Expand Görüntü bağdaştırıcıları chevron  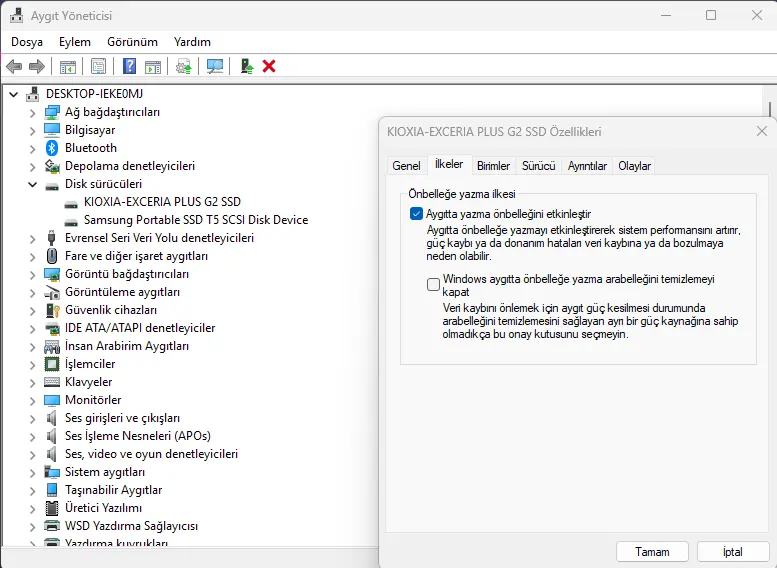click(32, 275)
